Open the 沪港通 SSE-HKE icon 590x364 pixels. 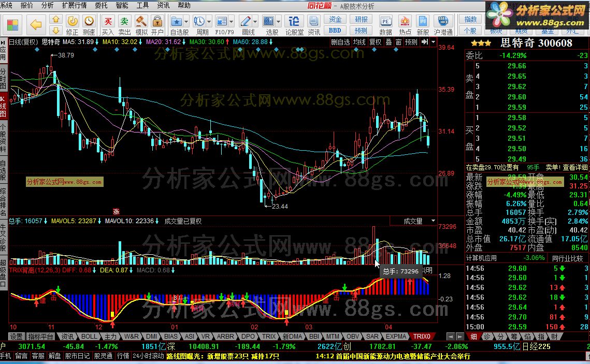coord(443,25)
